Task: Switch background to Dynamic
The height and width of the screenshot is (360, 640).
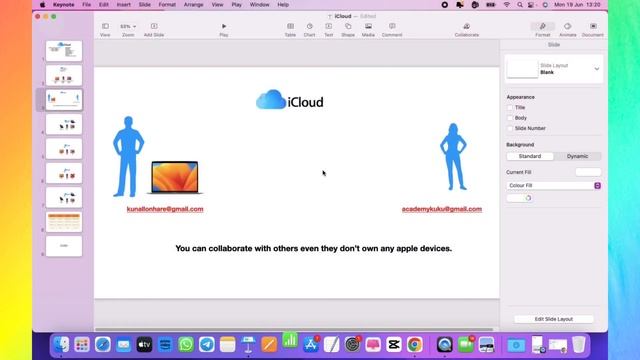Action: pyautogui.click(x=577, y=156)
